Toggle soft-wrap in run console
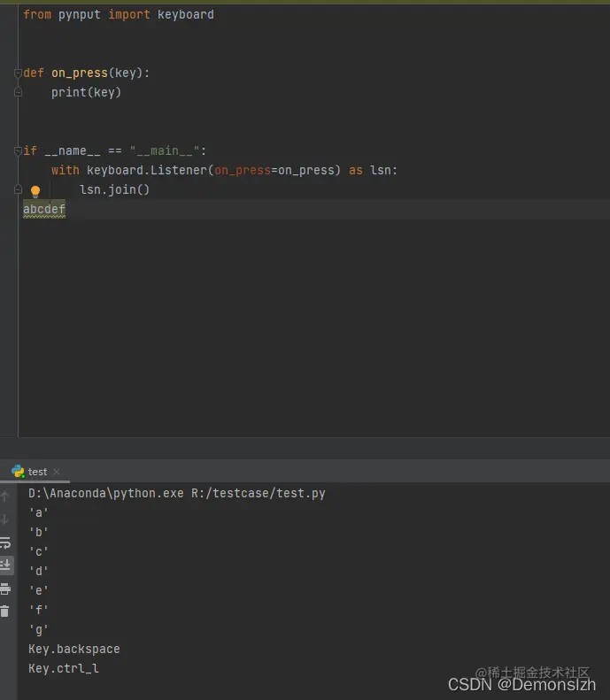610x700 pixels. click(x=5, y=542)
